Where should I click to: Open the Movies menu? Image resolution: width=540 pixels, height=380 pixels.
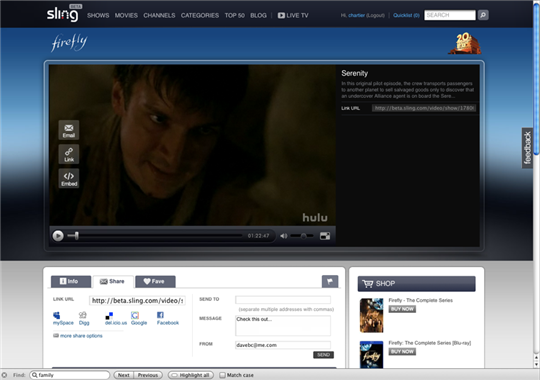coord(126,16)
